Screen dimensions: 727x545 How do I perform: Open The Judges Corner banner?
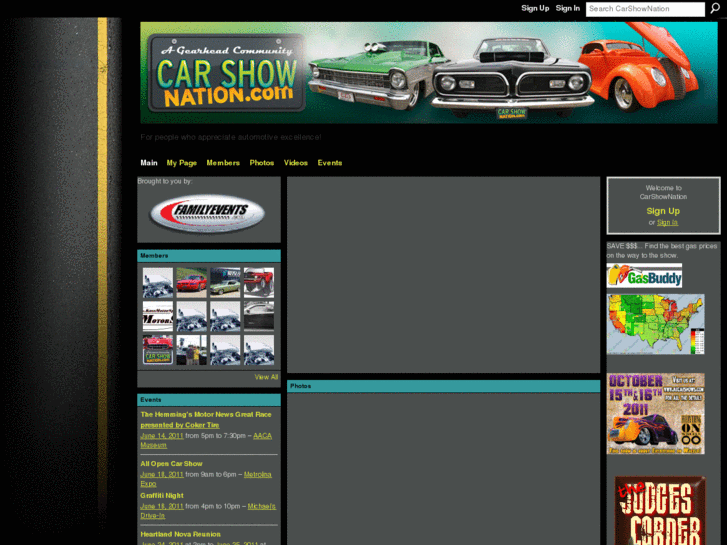point(660,510)
